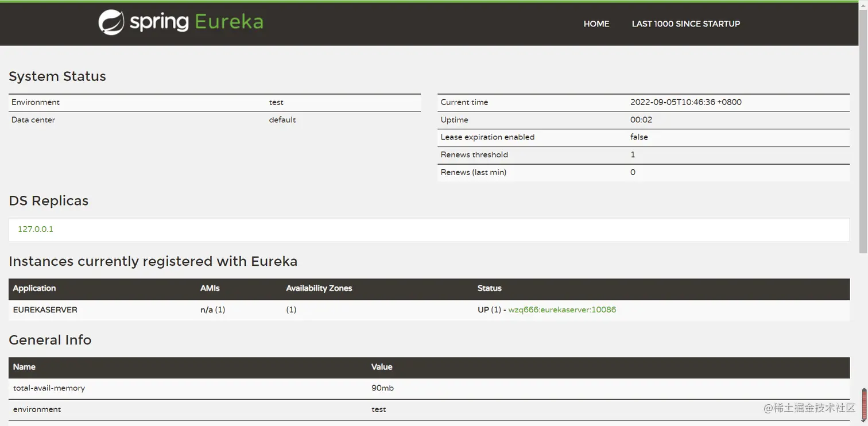Click the Data center label

tap(33, 120)
